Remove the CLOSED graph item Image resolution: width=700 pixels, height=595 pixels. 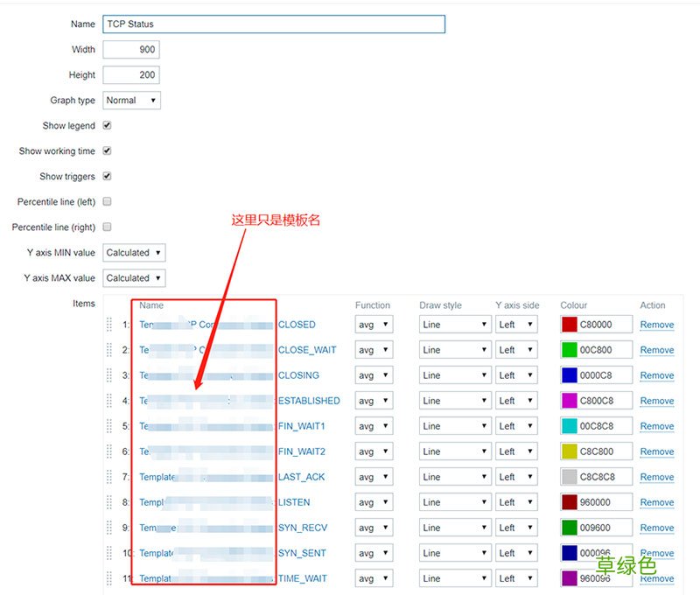click(x=656, y=325)
